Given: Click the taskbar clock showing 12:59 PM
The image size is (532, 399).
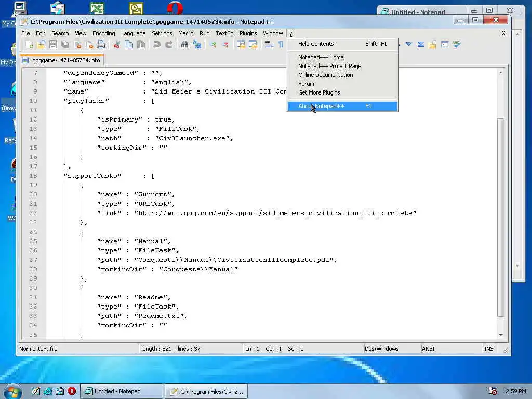Looking at the screenshot, I should tap(514, 391).
